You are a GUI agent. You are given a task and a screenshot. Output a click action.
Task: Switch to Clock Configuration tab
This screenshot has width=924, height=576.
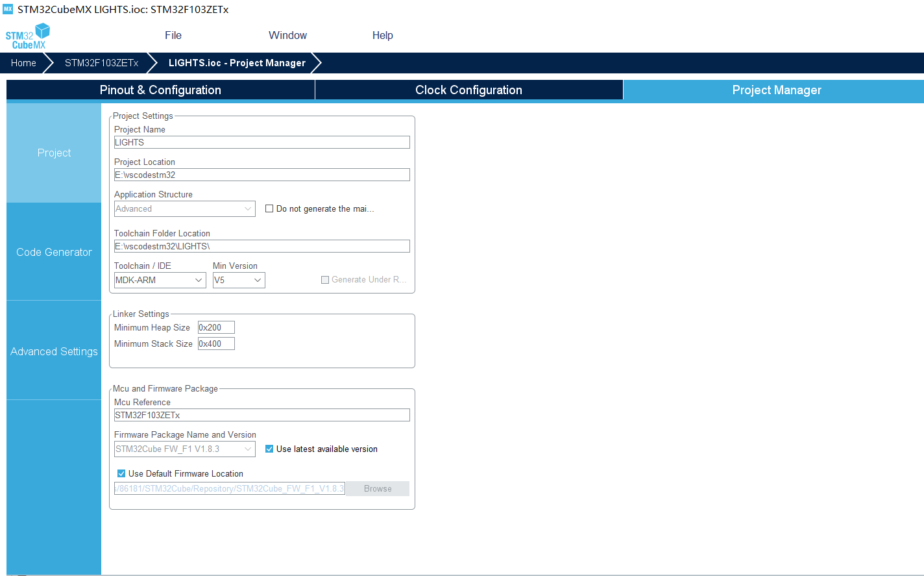pyautogui.click(x=468, y=90)
